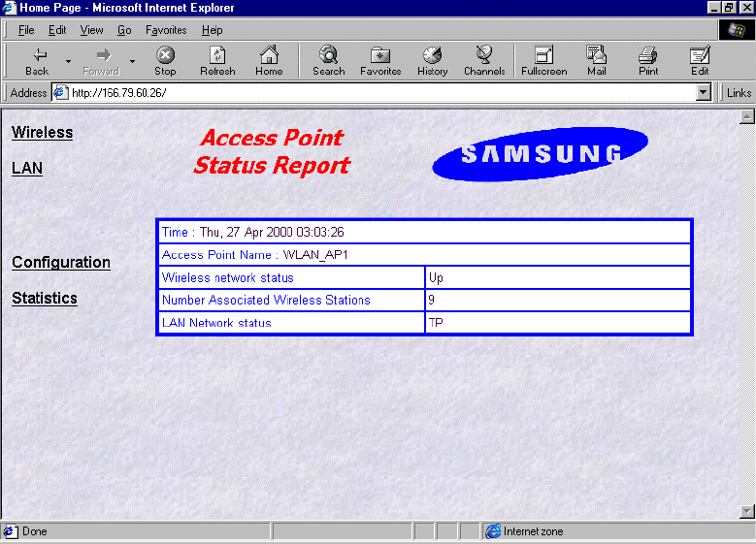
Task: Open the Edit toolbar icon
Action: (700, 55)
